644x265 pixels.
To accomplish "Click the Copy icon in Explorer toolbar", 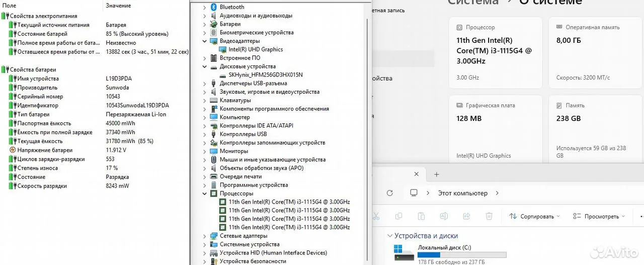I will tap(398, 216).
